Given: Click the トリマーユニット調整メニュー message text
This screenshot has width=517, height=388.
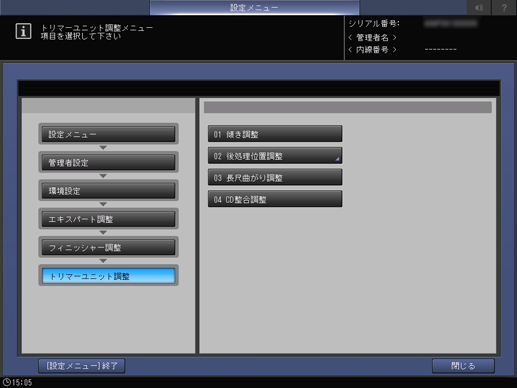Looking at the screenshot, I should 97,28.
